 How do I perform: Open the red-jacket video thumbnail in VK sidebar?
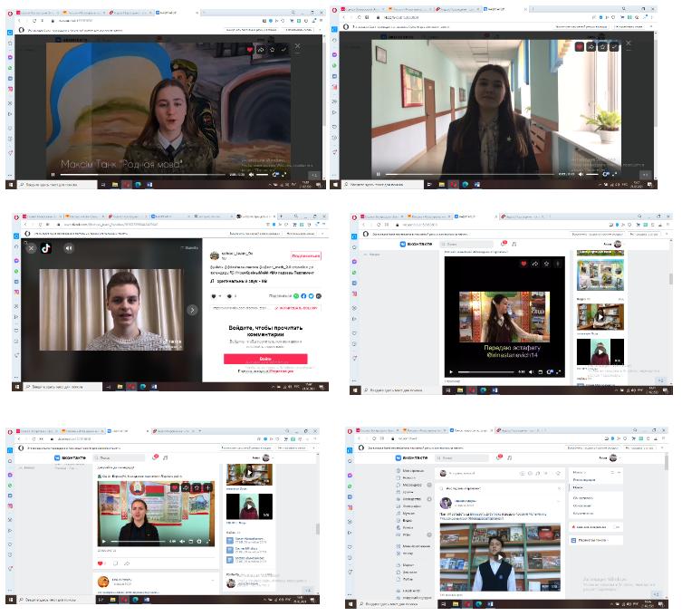pyautogui.click(x=600, y=351)
